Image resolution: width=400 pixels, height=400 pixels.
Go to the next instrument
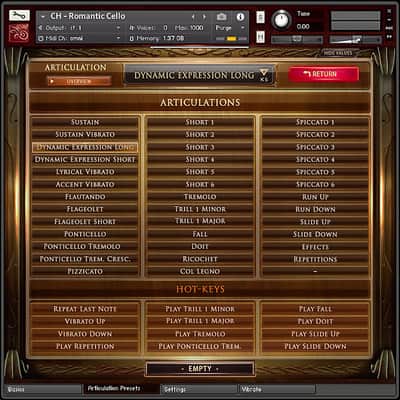(204, 17)
